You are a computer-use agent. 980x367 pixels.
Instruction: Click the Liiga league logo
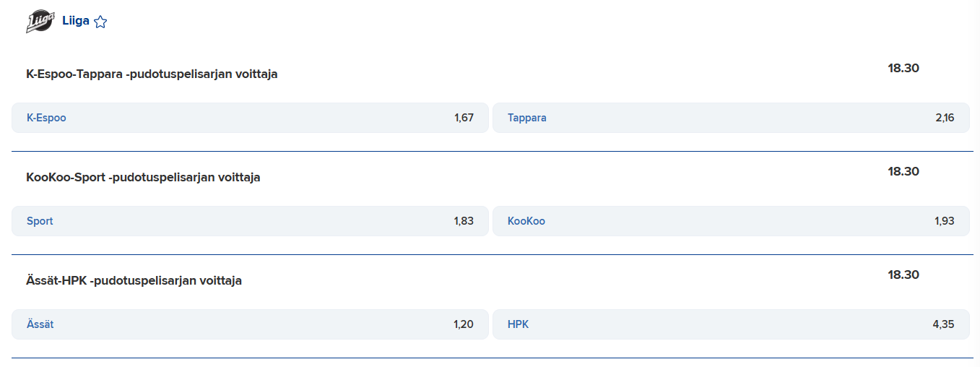pyautogui.click(x=40, y=22)
